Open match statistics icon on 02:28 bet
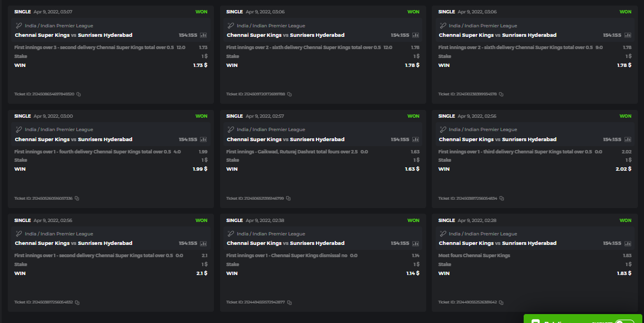Viewport: 644px width, 323px height. pyautogui.click(x=627, y=243)
